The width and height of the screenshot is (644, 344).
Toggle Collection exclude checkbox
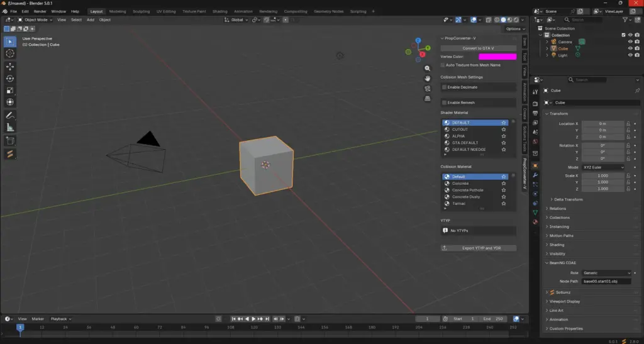(x=624, y=35)
